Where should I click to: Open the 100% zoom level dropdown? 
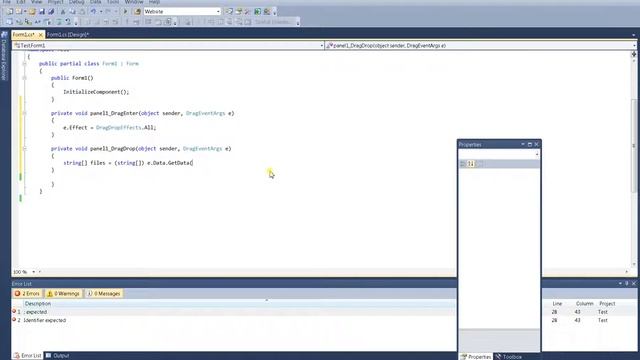click(33, 272)
